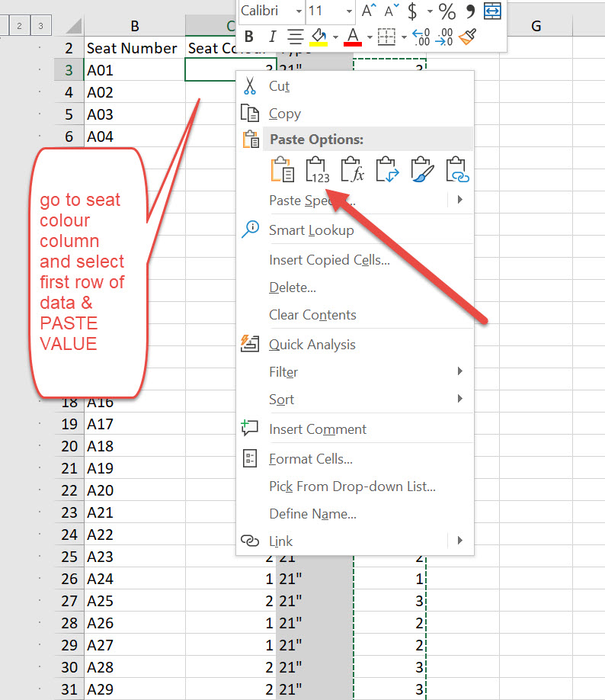Choose Cut from the context menu
605x700 pixels.
point(279,86)
